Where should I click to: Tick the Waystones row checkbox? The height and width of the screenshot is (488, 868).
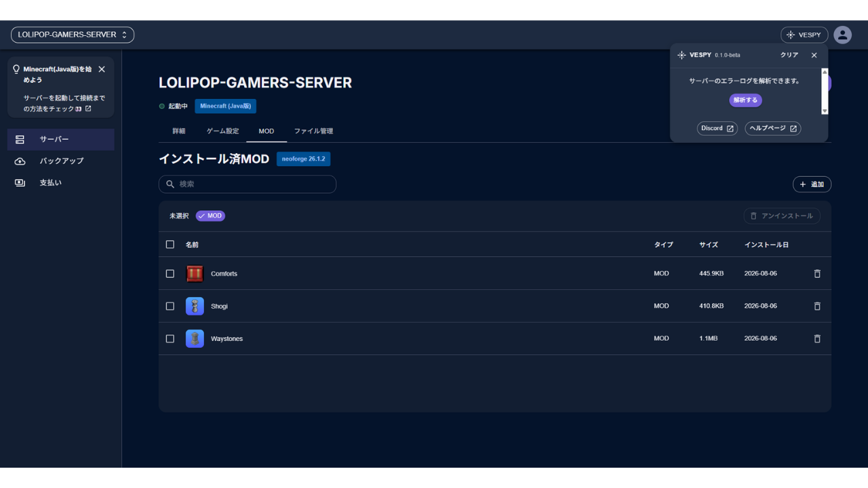coord(170,339)
